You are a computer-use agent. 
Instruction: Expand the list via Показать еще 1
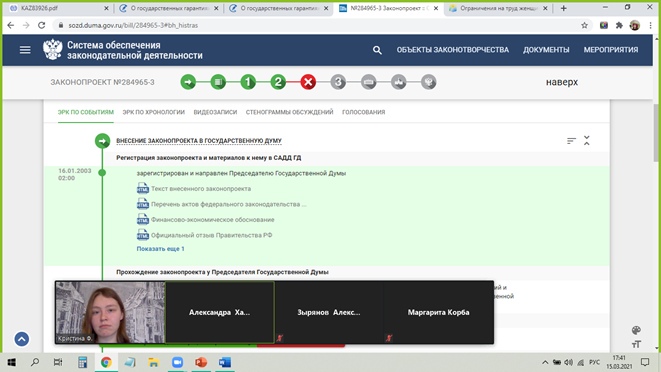pos(160,249)
